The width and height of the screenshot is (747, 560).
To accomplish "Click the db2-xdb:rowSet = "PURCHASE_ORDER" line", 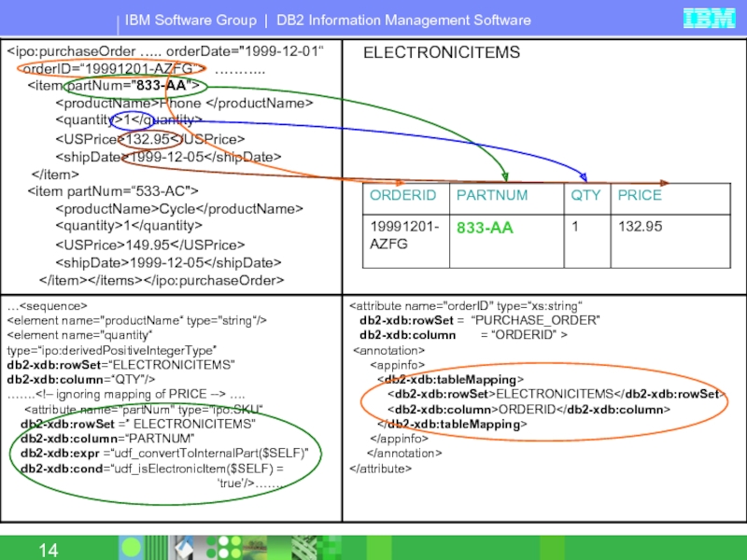I will click(480, 320).
